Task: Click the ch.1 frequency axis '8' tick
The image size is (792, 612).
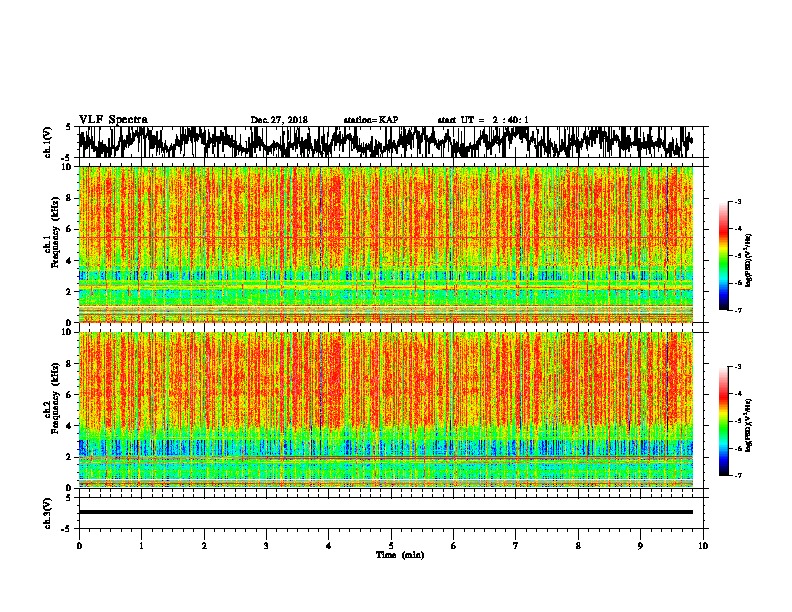Action: click(x=70, y=198)
